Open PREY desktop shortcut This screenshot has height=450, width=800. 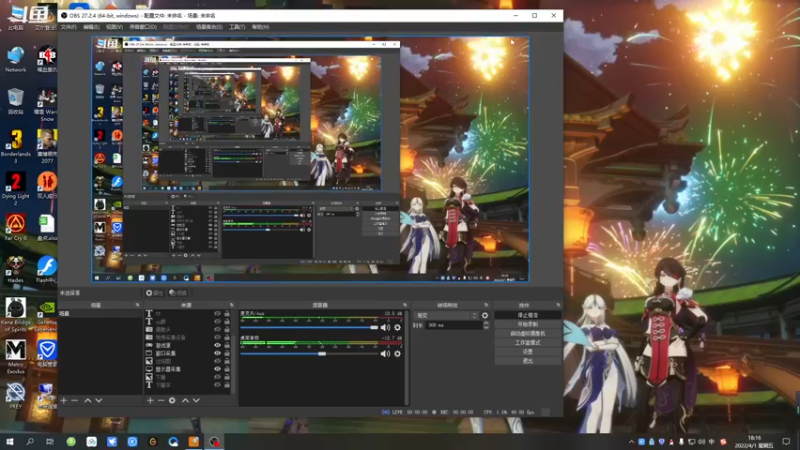click(x=16, y=396)
